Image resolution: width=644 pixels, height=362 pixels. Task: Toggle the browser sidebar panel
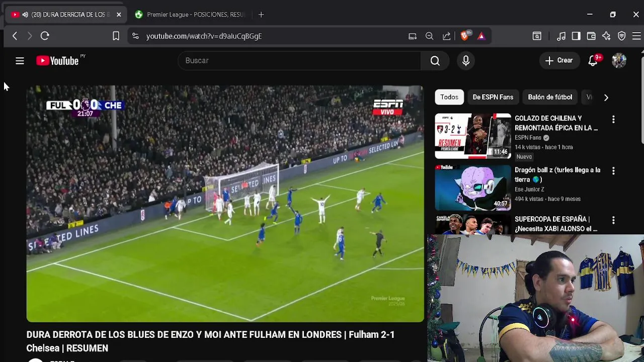click(x=576, y=36)
